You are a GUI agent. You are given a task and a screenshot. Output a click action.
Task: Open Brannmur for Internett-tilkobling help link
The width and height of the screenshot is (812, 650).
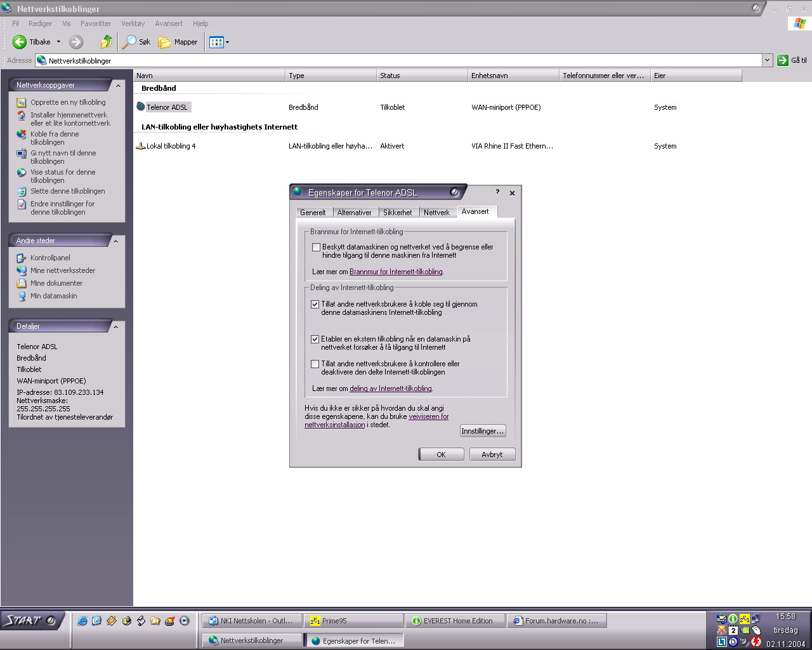[x=396, y=272]
